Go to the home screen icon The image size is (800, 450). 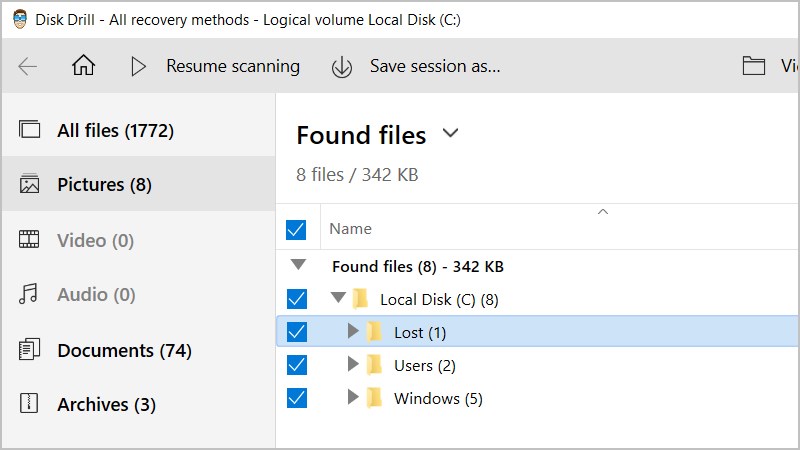[x=83, y=65]
